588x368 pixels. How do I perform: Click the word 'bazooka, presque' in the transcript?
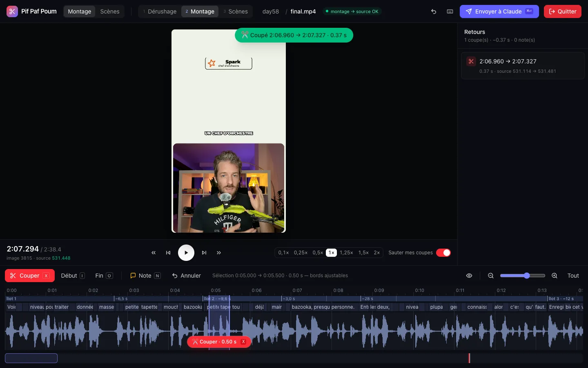[311, 307]
